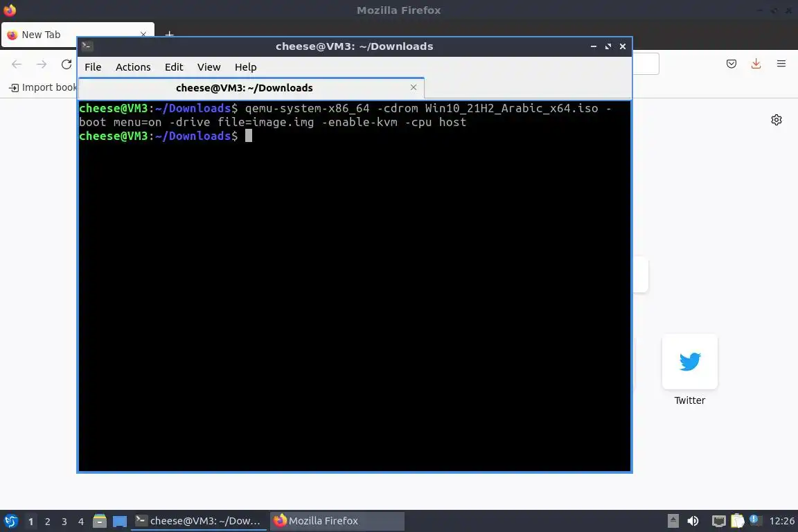Open clipboard manager tray icon
The image size is (798, 532).
738,521
